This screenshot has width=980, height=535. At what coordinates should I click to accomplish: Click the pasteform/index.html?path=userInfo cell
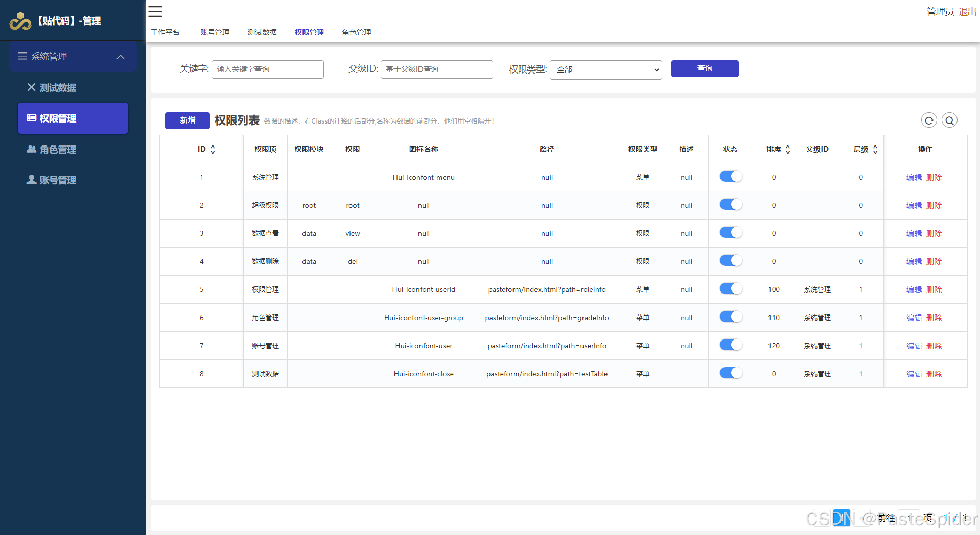547,346
